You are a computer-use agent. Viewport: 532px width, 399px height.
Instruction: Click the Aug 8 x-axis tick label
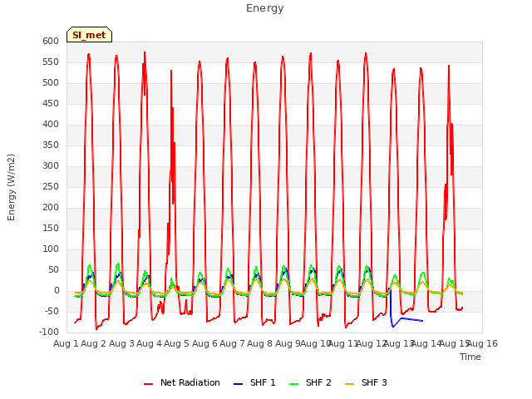[260, 343]
